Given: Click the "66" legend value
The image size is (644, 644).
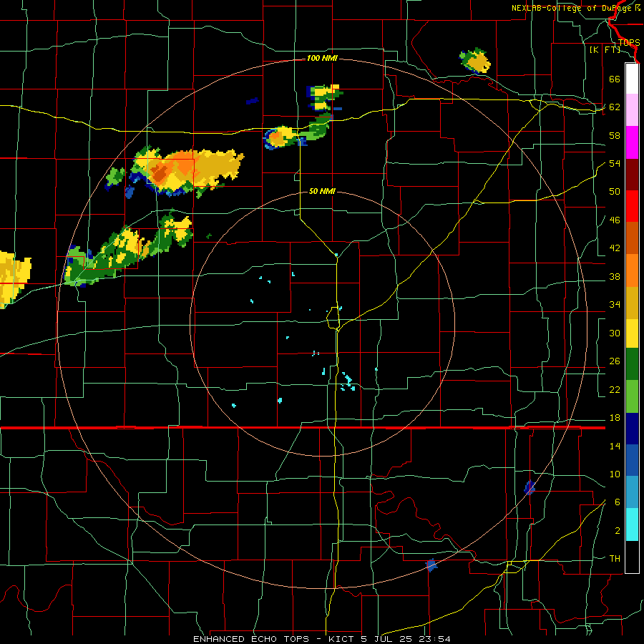Looking at the screenshot, I should [615, 79].
